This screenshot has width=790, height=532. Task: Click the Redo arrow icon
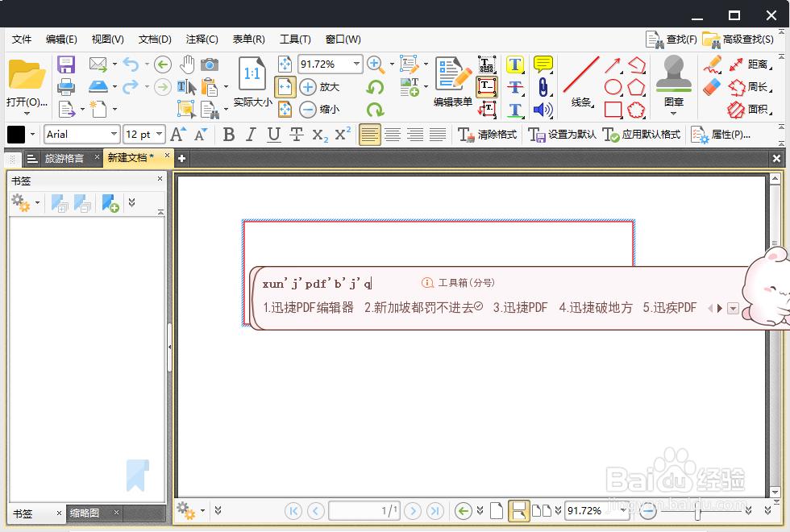(x=131, y=87)
